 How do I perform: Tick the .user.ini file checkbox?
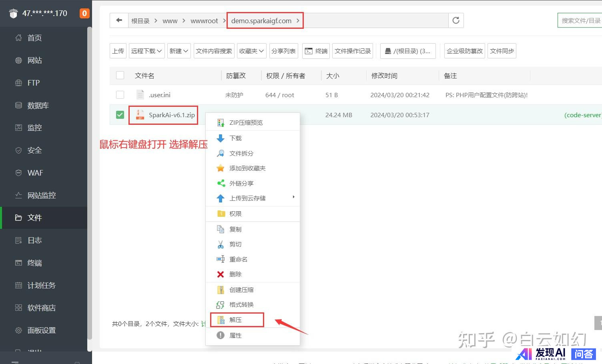tap(120, 95)
